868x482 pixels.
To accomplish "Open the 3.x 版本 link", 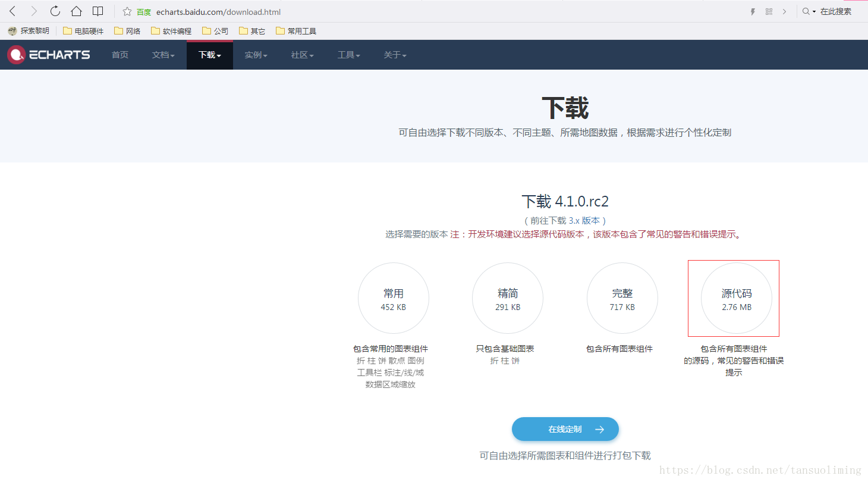I will (x=584, y=220).
